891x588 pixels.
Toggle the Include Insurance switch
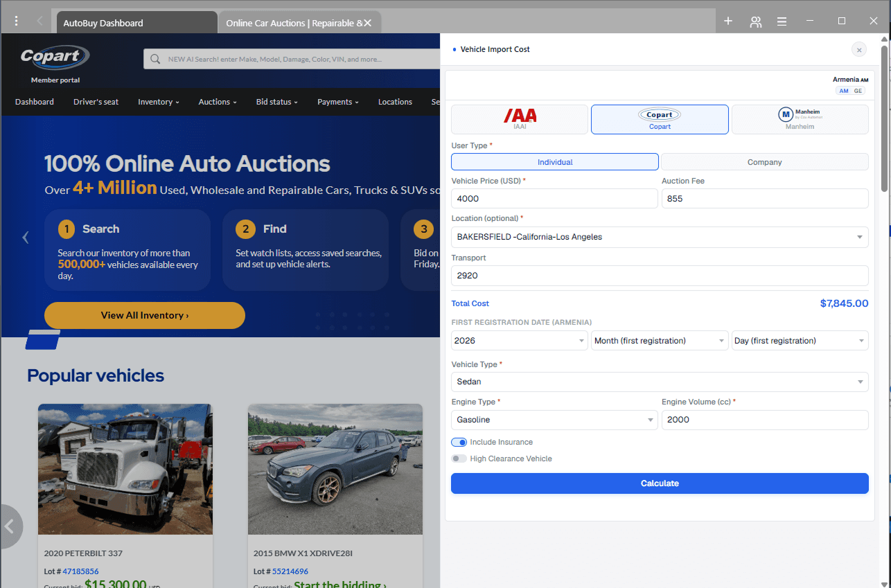click(459, 442)
